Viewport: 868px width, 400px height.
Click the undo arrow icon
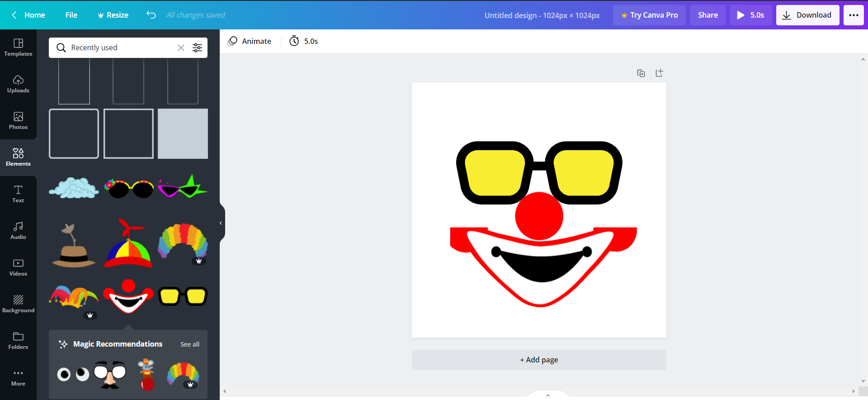151,15
